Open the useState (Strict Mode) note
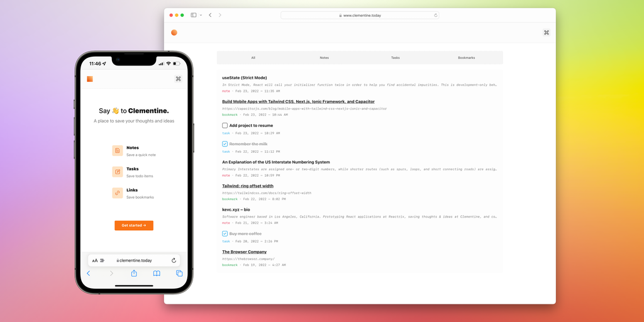 [x=245, y=77]
